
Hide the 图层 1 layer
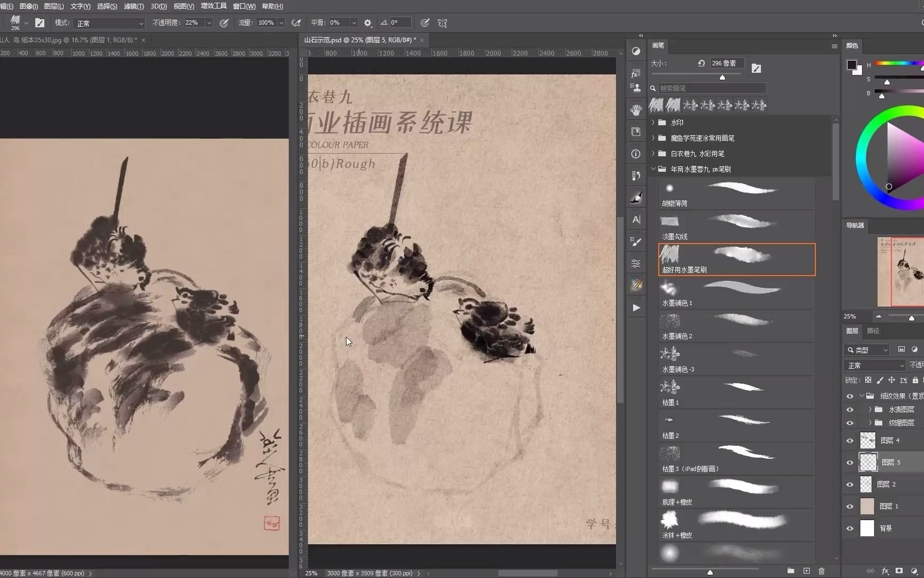(850, 506)
